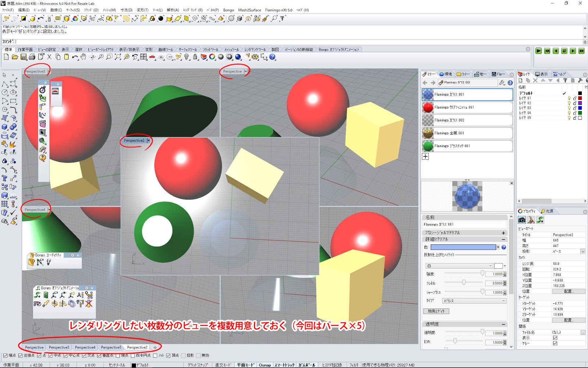Click the red car named-view icon
Viewport: 588px width, 368px height.
(152, 57)
